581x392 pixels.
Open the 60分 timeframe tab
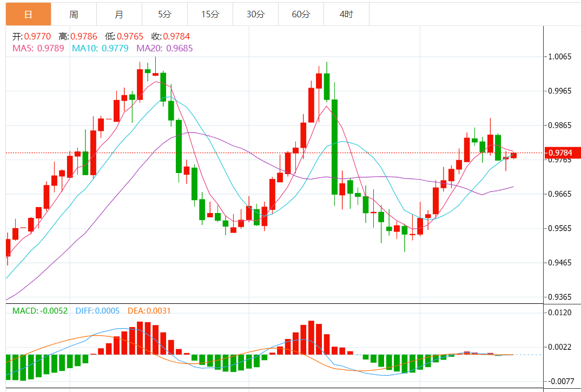(301, 15)
